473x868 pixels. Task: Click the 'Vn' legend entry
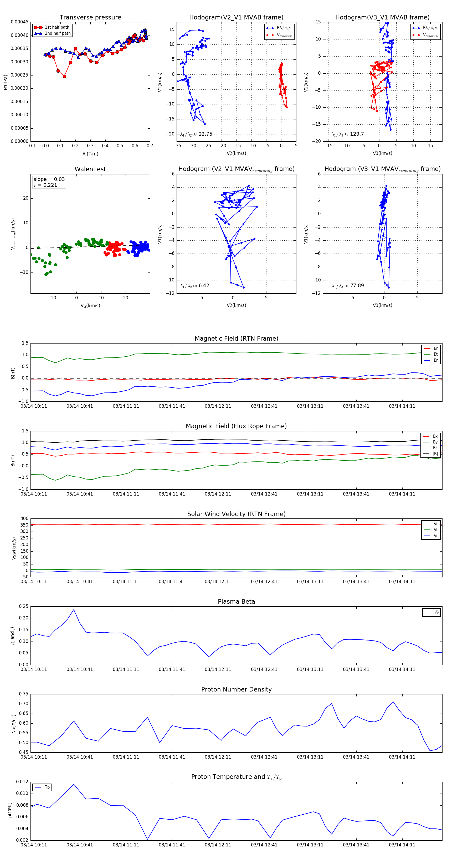[x=431, y=536]
